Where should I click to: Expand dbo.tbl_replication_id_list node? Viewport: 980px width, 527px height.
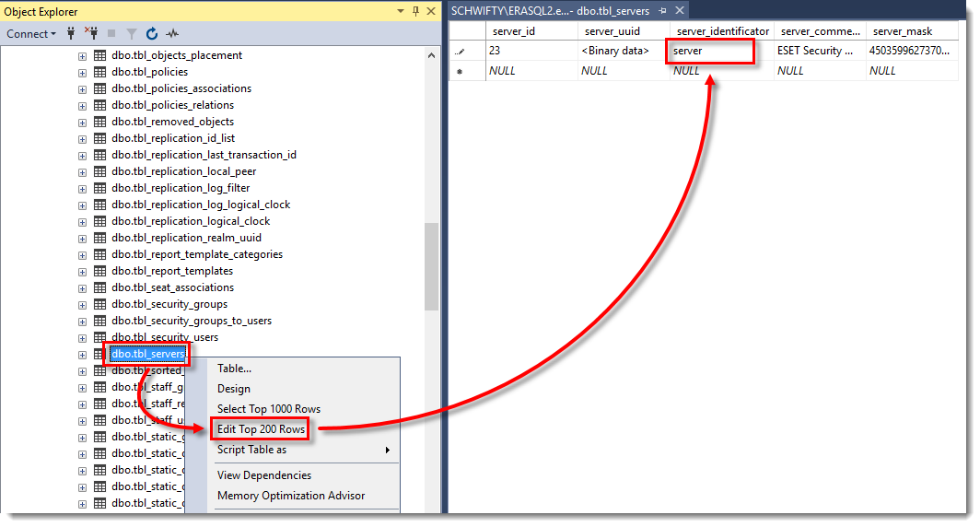pos(83,139)
